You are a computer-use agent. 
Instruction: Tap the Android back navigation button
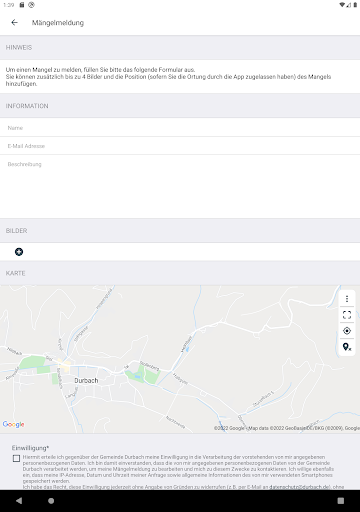pos(19,501)
